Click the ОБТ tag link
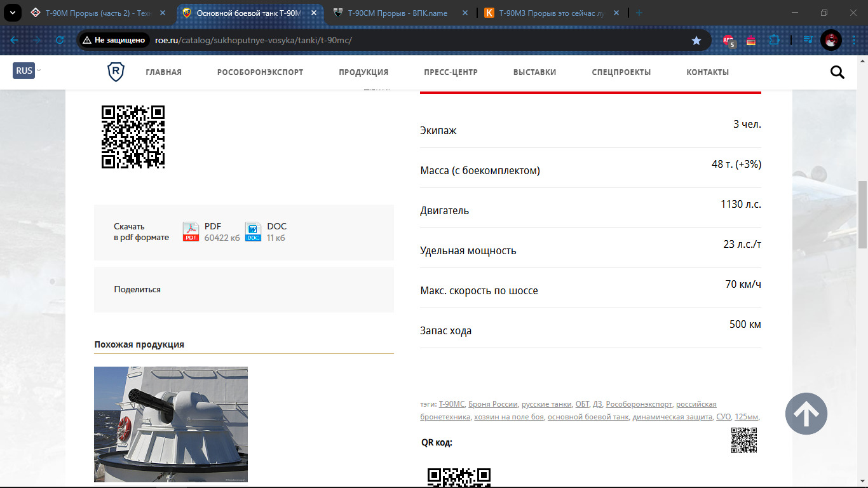The width and height of the screenshot is (868, 488). (582, 404)
